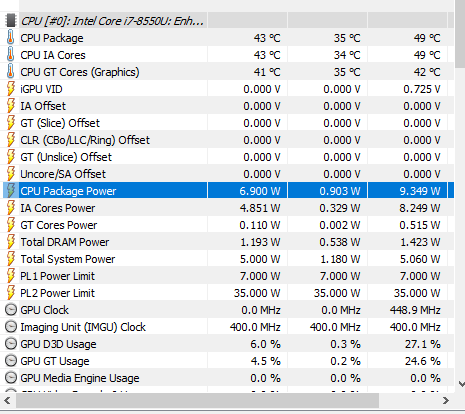Click lightning icon beside CLR (CBo/LLC/Ring) Offset
The width and height of the screenshot is (465, 414).
tap(11, 140)
